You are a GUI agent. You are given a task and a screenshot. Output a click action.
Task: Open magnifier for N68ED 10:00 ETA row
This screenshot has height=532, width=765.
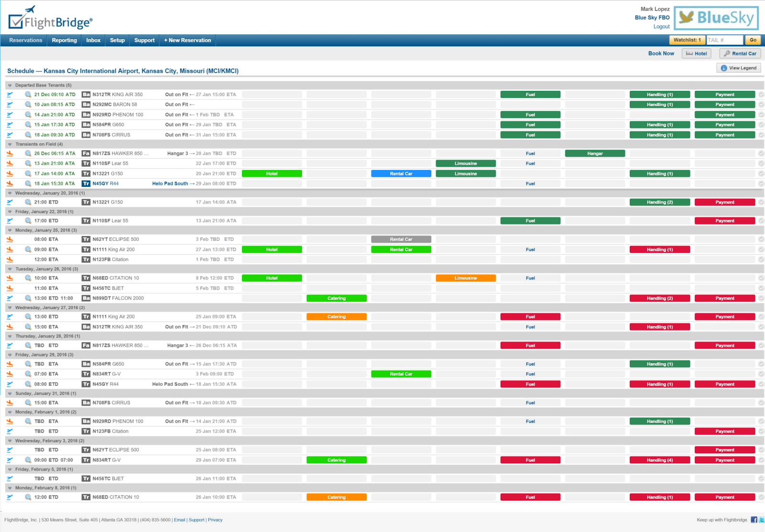pos(28,278)
